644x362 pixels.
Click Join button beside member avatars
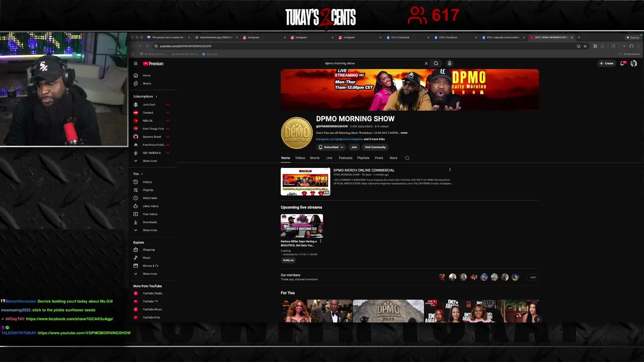(x=533, y=277)
